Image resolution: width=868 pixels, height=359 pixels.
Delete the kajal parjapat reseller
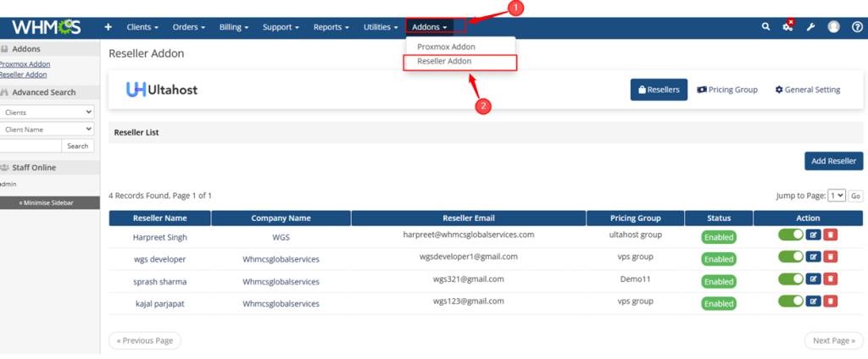tap(830, 301)
